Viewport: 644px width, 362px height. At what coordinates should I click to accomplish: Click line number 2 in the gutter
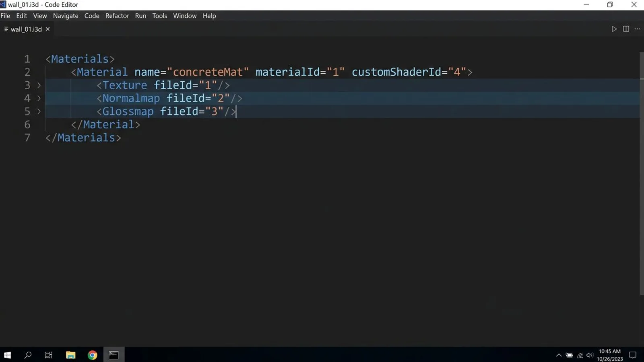pos(27,72)
